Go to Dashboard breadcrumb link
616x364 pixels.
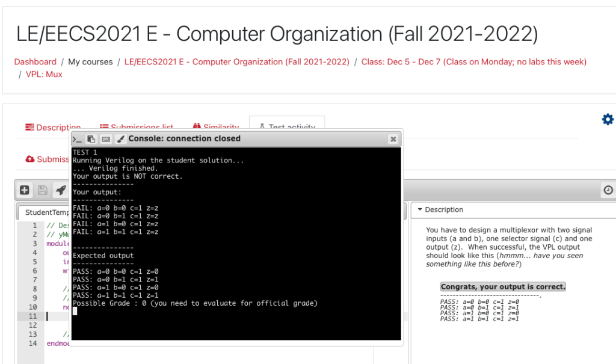pyautogui.click(x=35, y=62)
